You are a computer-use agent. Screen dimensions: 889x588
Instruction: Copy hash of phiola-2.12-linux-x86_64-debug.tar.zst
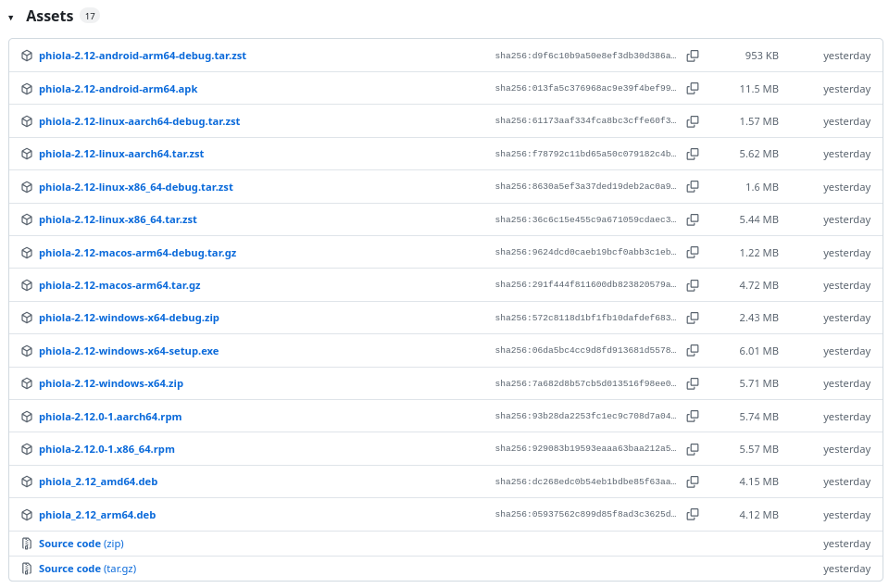click(693, 186)
